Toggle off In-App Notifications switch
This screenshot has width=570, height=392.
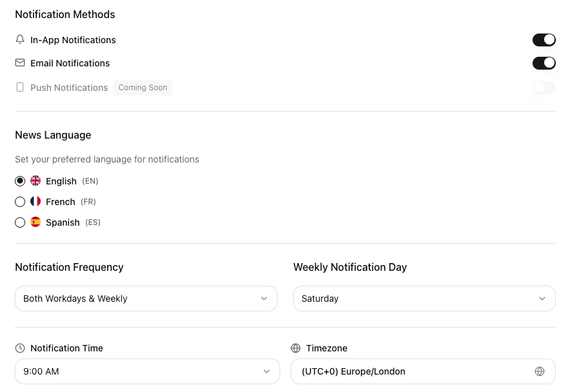[x=544, y=40]
